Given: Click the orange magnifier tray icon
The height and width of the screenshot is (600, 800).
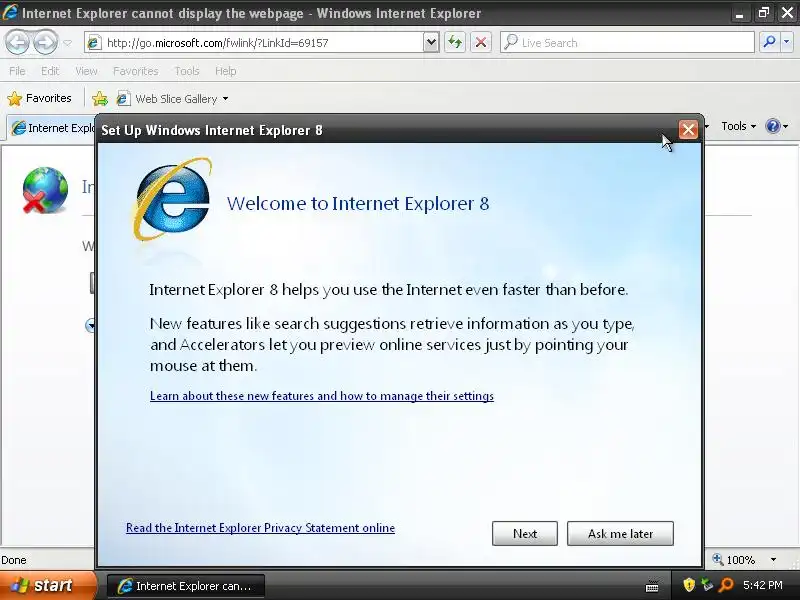Looking at the screenshot, I should [726, 585].
